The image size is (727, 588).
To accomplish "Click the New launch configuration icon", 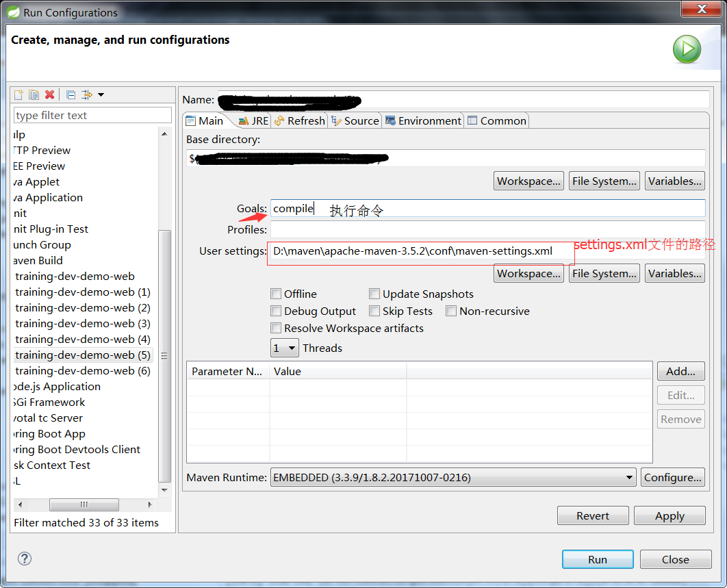I will [x=18, y=95].
